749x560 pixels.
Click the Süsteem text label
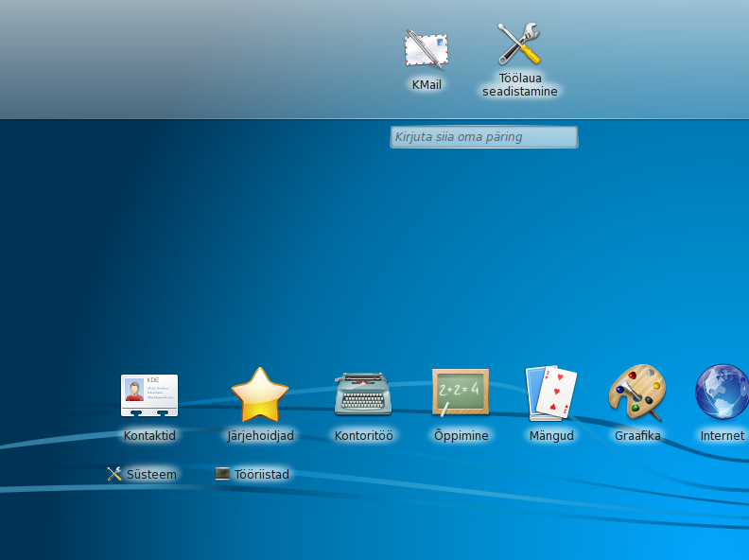[152, 475]
